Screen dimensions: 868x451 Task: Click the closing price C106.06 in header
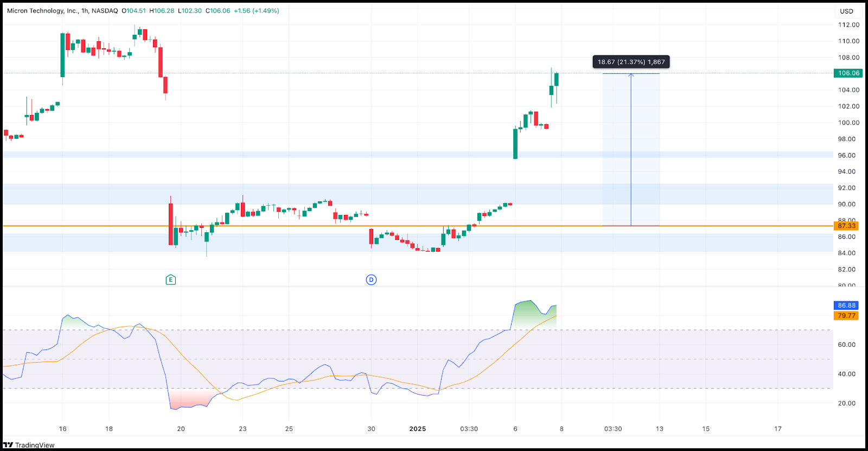coord(218,11)
